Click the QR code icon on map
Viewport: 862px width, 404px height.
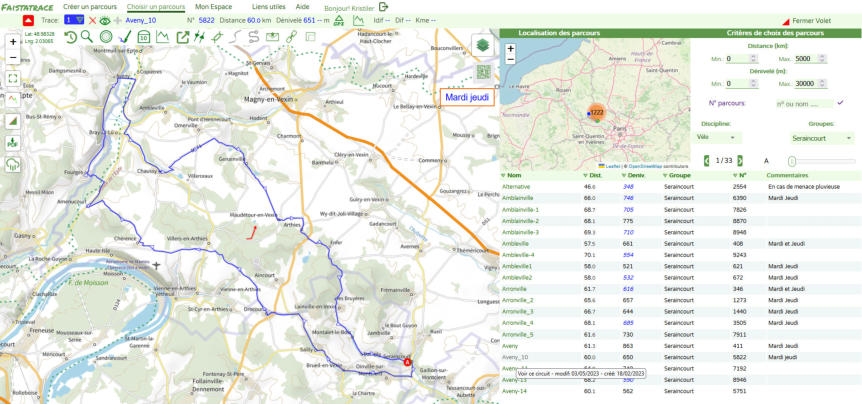[483, 71]
